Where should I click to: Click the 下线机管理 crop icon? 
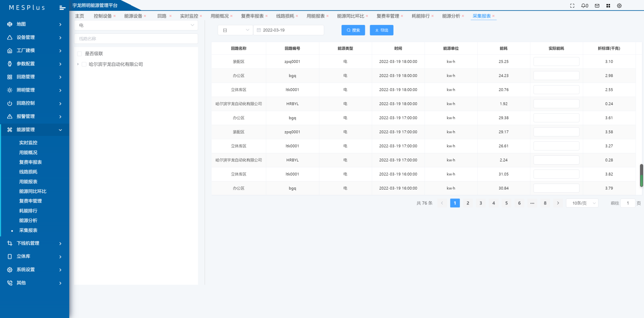coord(10,243)
